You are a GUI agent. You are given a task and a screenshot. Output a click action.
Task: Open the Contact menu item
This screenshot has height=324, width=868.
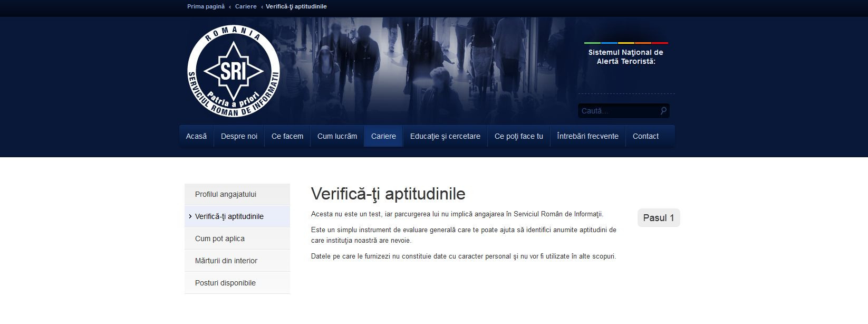click(x=645, y=136)
